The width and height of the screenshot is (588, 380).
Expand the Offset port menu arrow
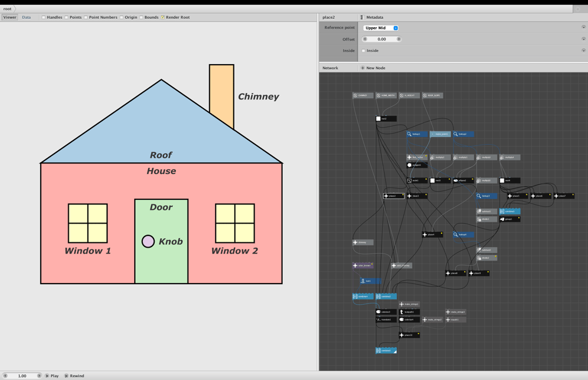point(583,39)
